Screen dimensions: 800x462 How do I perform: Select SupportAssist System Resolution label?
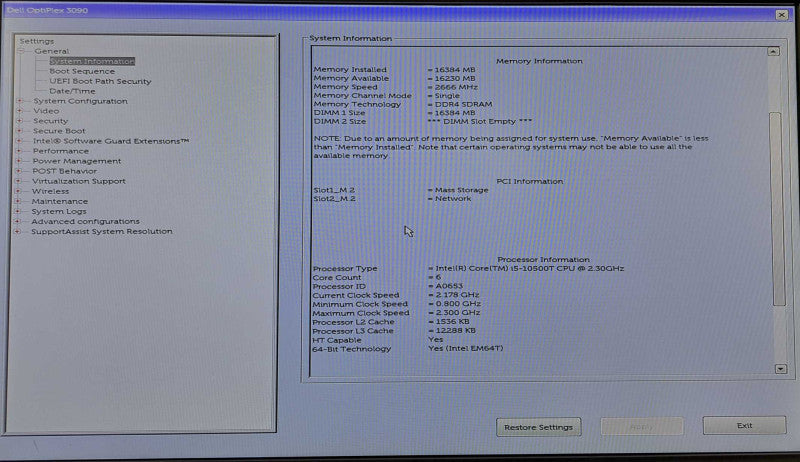(102, 232)
